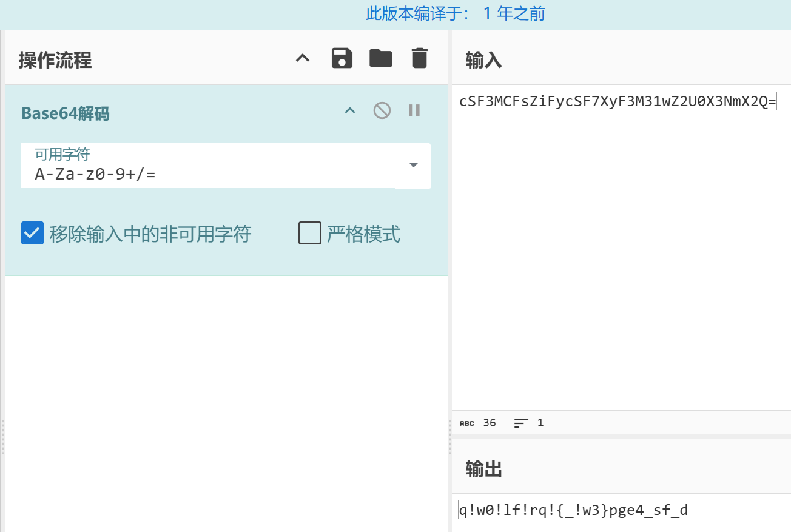Open the load recipe folder icon

(x=381, y=59)
